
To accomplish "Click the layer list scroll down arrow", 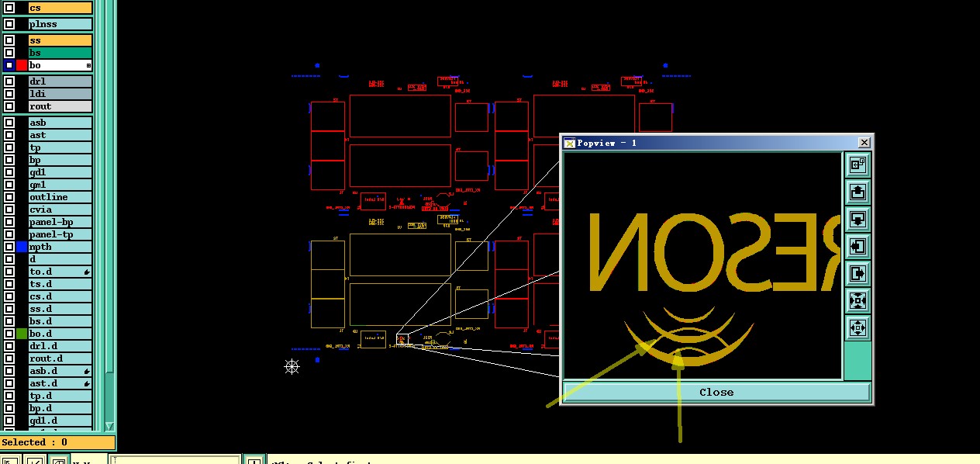I will (x=109, y=426).
